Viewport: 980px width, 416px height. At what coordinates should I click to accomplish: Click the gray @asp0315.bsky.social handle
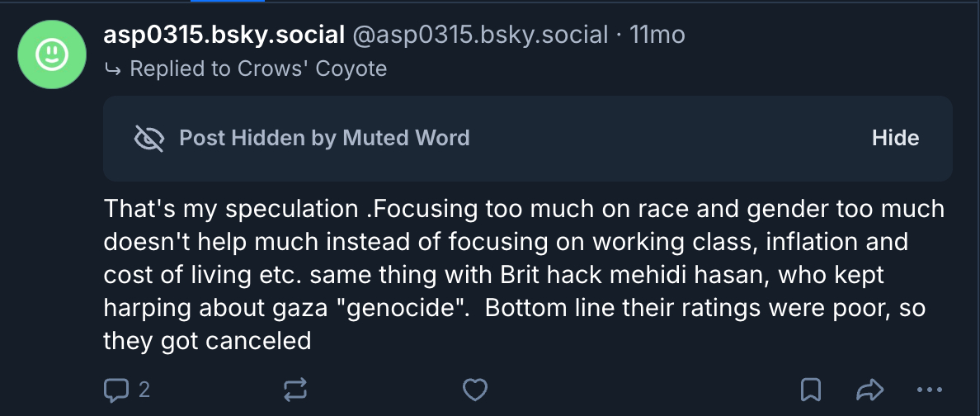[x=479, y=35]
